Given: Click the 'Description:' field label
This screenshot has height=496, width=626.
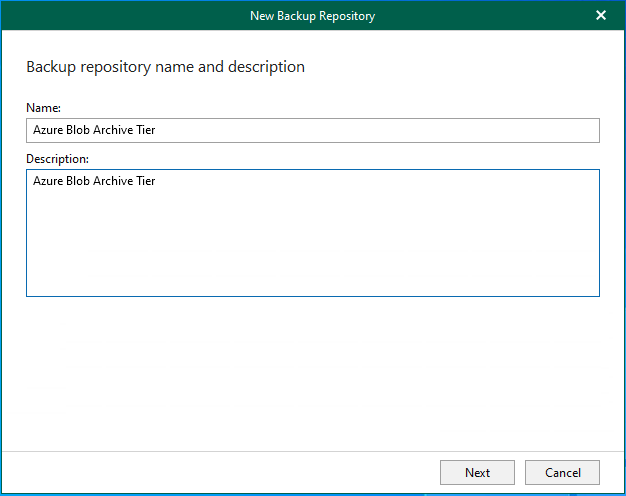Looking at the screenshot, I should (x=57, y=158).
